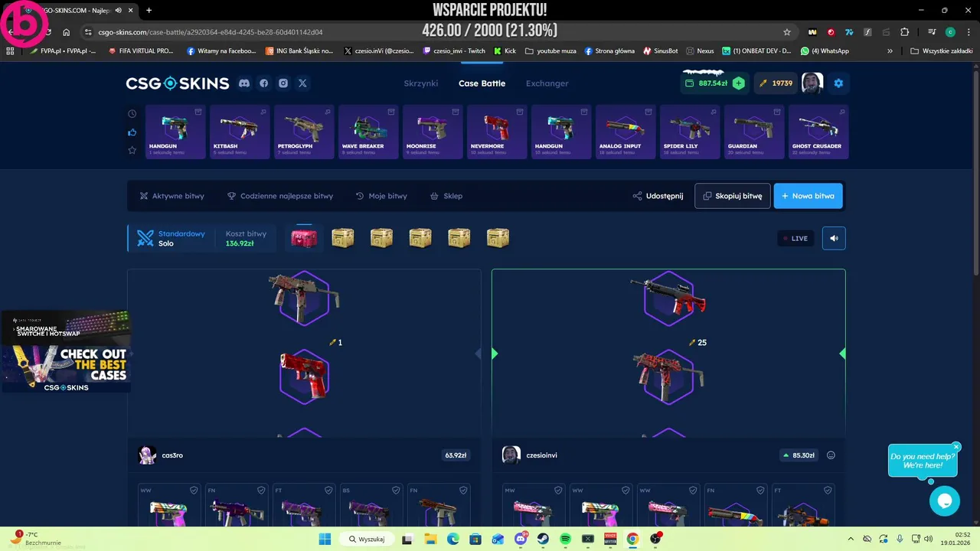The image size is (980, 551).
Task: Open the live chat bubble button
Action: point(944,501)
